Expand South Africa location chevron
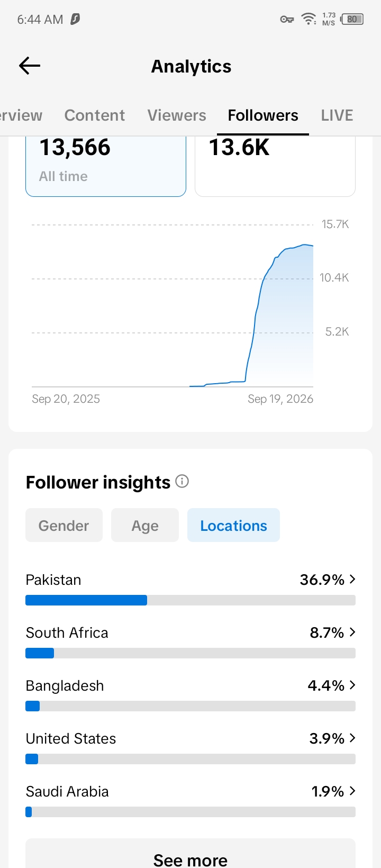Screen dimensions: 381x868 pos(352,632)
